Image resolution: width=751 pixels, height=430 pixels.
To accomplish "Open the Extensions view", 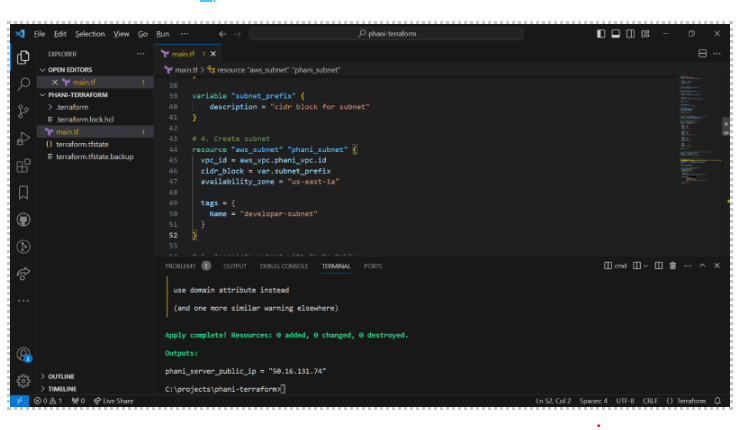I will click(x=23, y=165).
